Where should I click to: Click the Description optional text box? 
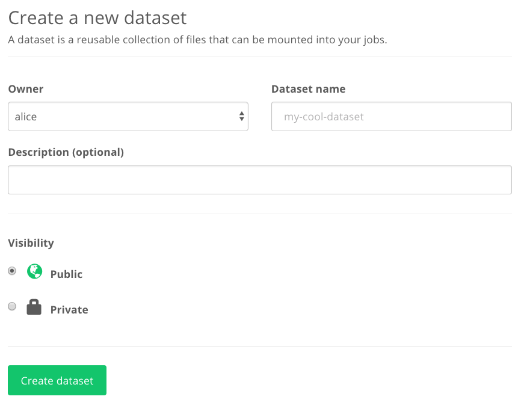(x=259, y=179)
